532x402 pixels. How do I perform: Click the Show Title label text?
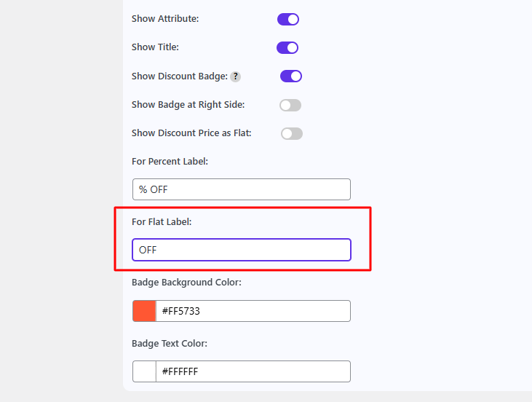(x=156, y=47)
